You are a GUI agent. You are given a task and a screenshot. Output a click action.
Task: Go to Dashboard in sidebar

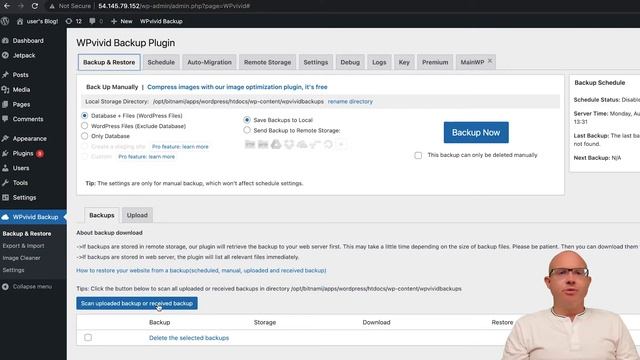pos(28,40)
